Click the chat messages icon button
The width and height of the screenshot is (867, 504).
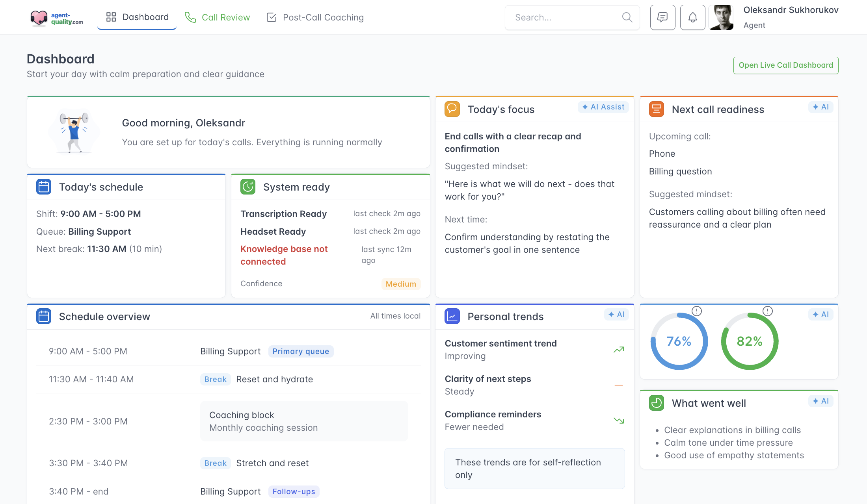[x=662, y=17]
